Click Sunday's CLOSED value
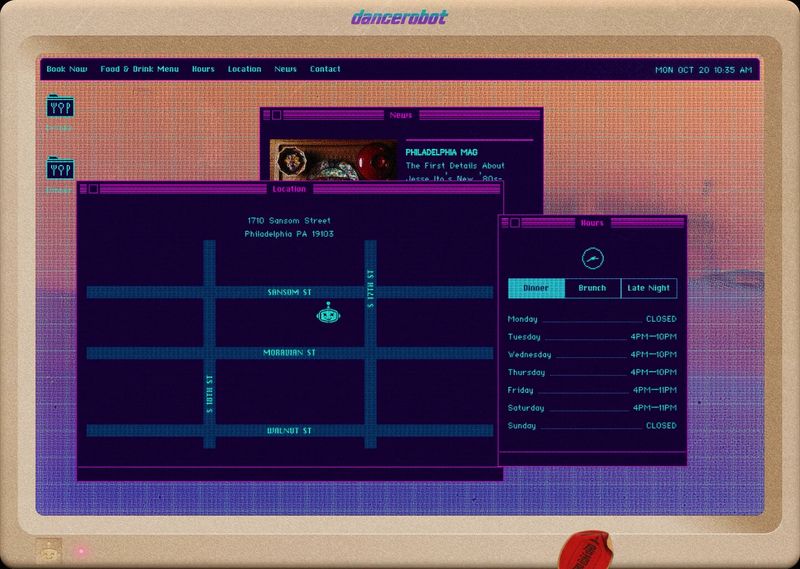The image size is (800, 569). 661,426
